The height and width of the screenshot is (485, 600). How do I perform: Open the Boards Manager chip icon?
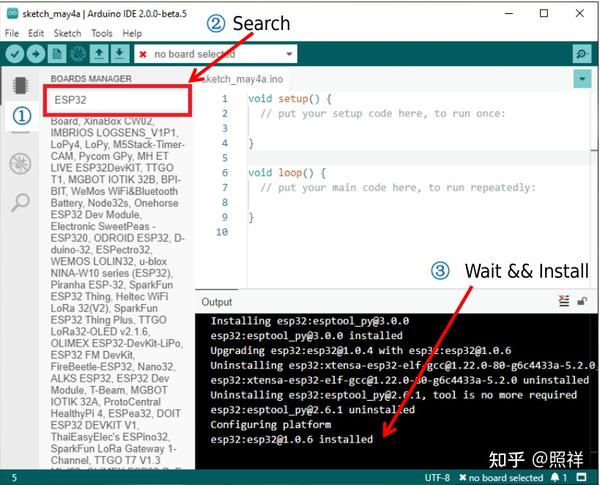20,85
